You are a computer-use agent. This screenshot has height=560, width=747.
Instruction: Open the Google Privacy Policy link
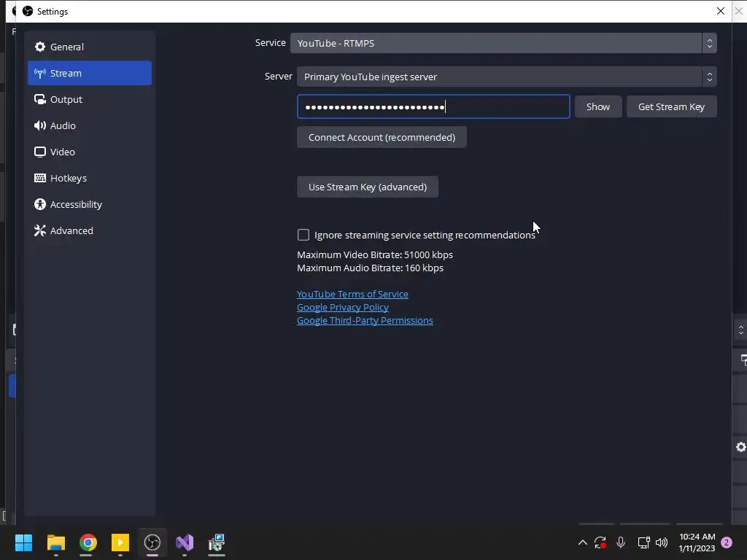[343, 307]
